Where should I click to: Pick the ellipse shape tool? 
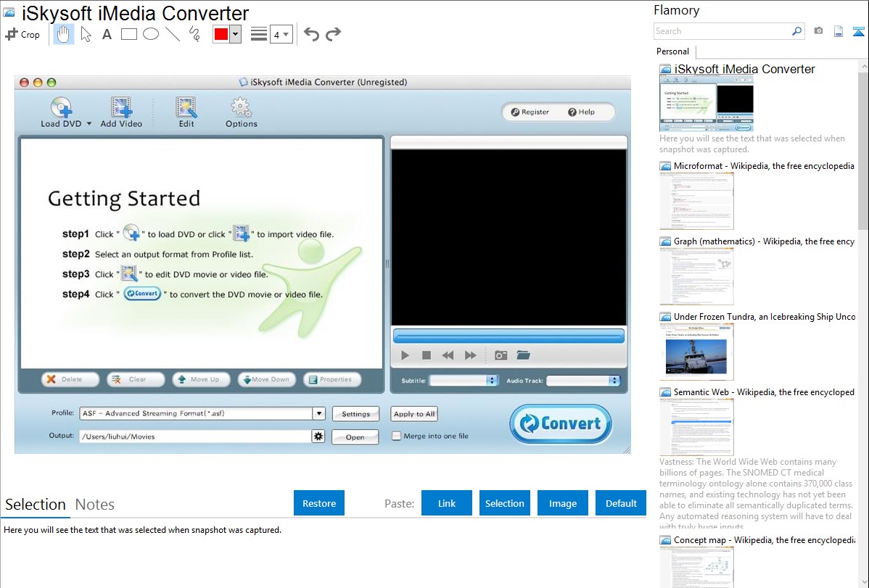(x=151, y=34)
